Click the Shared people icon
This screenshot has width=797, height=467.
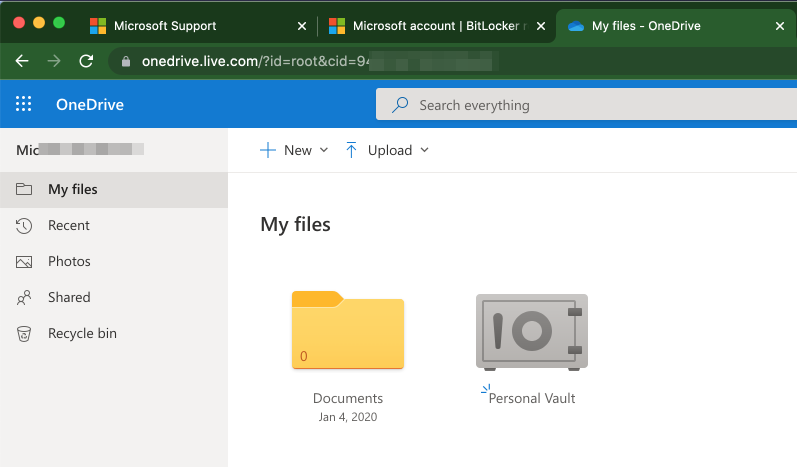coord(24,298)
